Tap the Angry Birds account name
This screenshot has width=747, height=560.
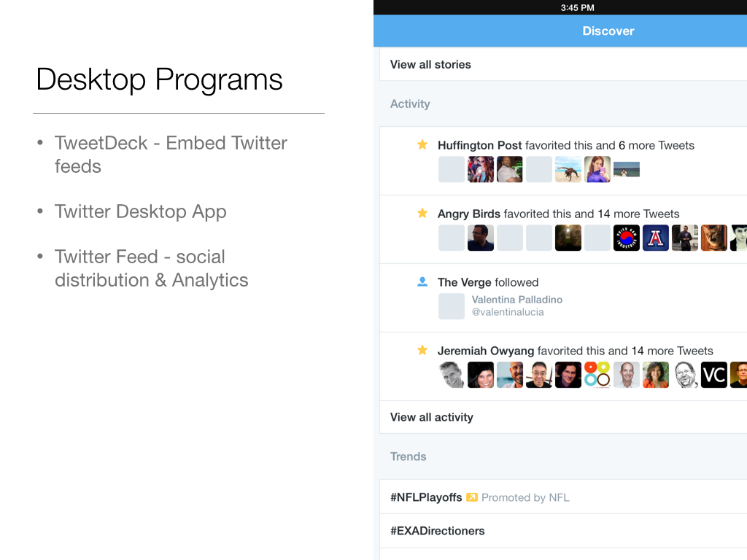pos(468,214)
